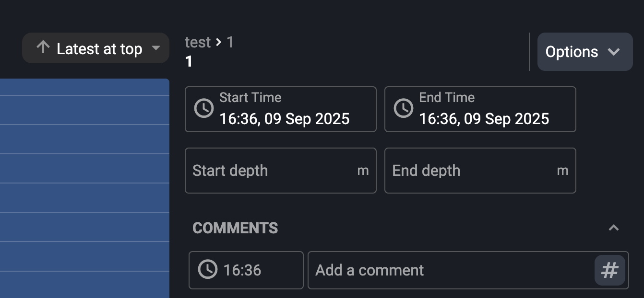This screenshot has height=298, width=644.
Task: Click the Start depth input field
Action: pos(281,171)
